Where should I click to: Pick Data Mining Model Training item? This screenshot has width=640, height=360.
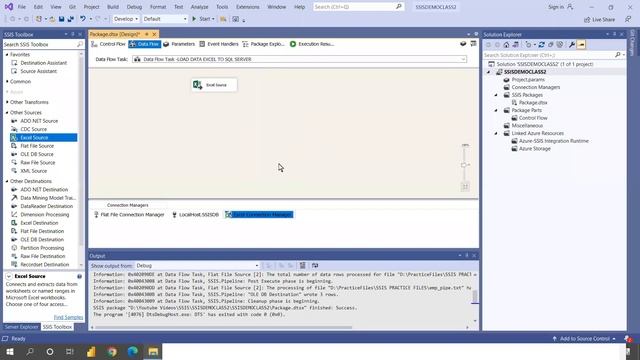[48, 198]
